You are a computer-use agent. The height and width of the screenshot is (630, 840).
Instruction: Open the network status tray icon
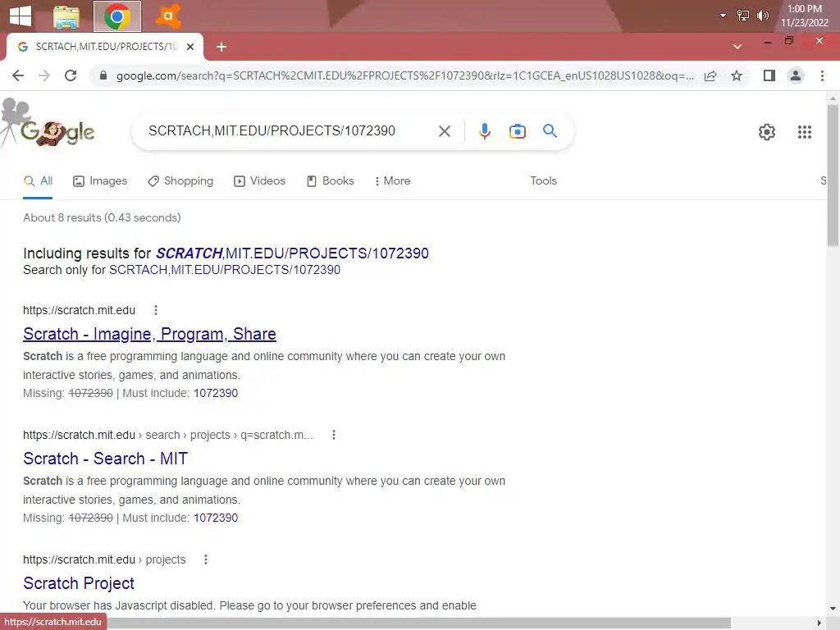(742, 16)
